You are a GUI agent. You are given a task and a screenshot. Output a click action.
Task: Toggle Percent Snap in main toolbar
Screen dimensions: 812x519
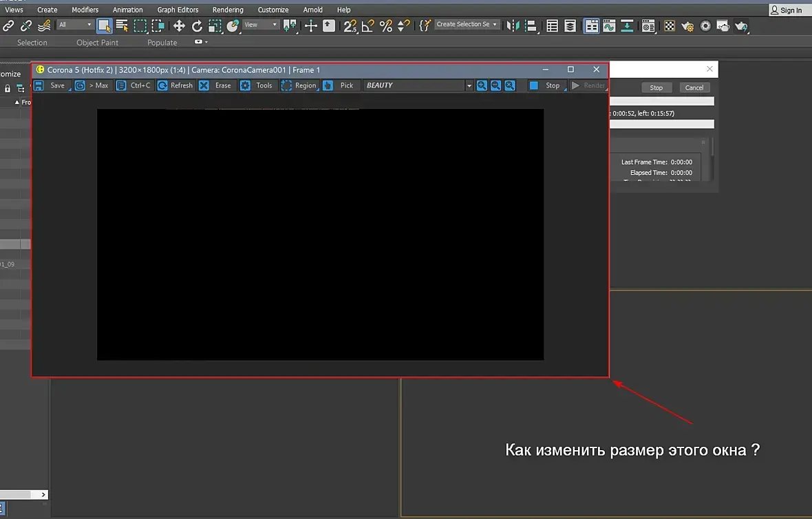tap(385, 25)
